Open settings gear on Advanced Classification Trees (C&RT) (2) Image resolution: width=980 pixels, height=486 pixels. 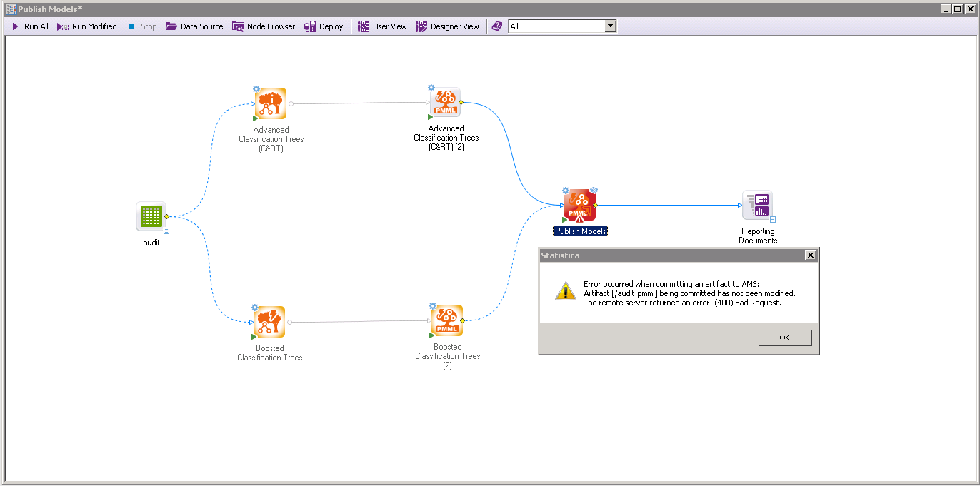point(431,88)
